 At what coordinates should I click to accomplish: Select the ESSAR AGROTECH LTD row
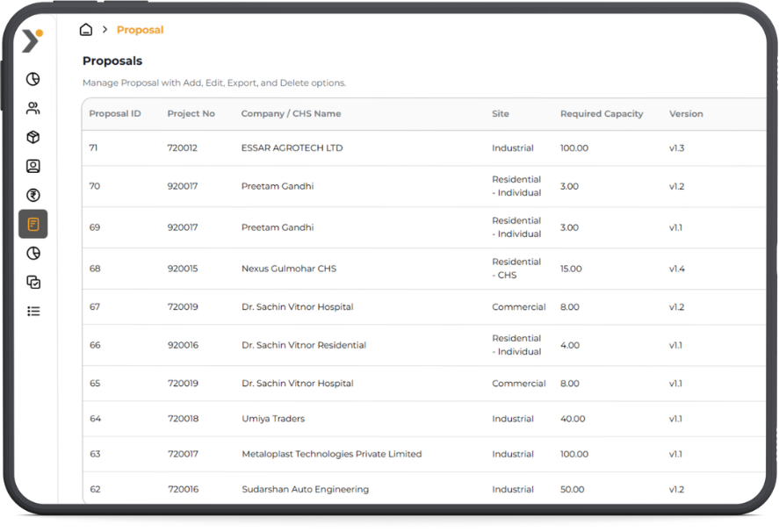point(292,148)
